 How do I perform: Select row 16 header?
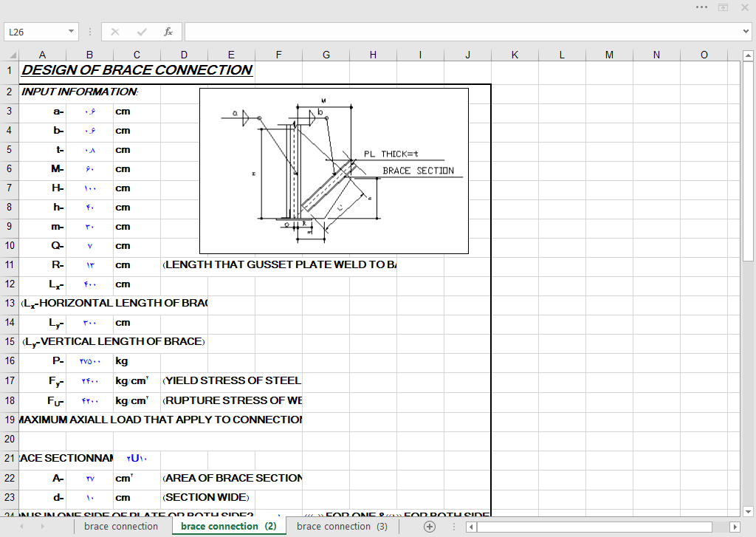point(9,361)
